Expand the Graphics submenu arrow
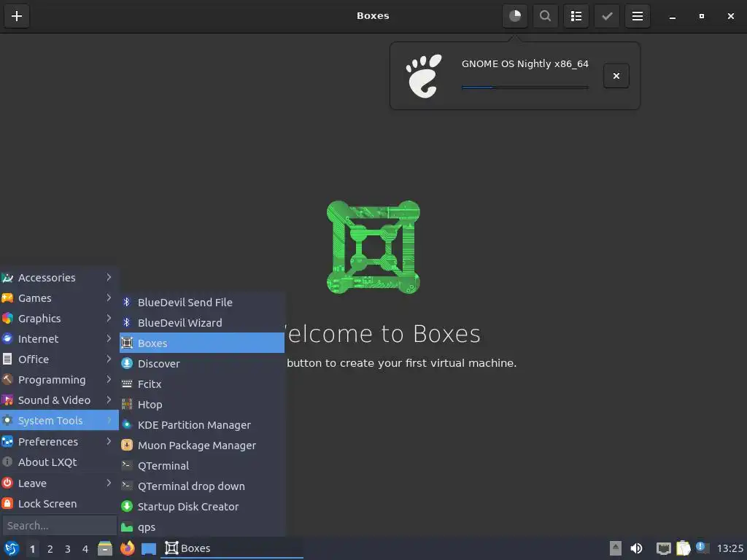 coord(109,318)
